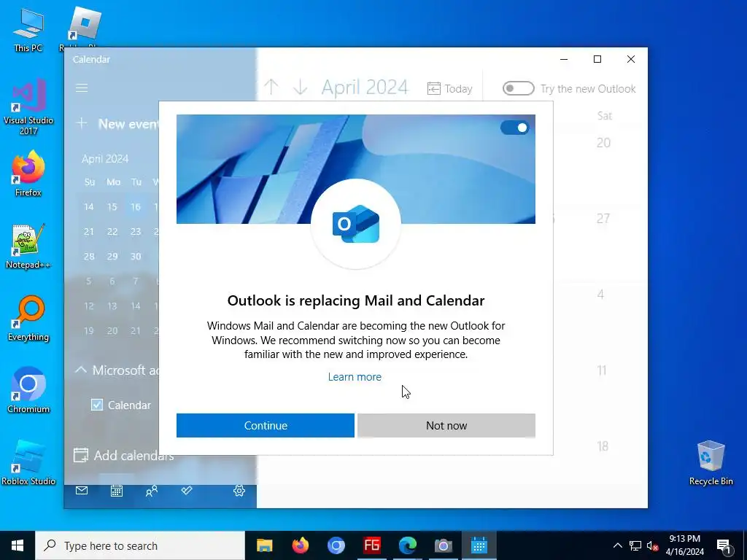
Task: Click Continue in the Outlook dialog
Action: tap(266, 425)
